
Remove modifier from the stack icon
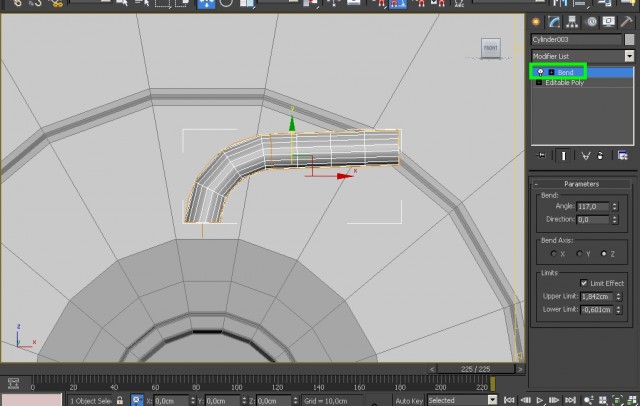coord(600,155)
